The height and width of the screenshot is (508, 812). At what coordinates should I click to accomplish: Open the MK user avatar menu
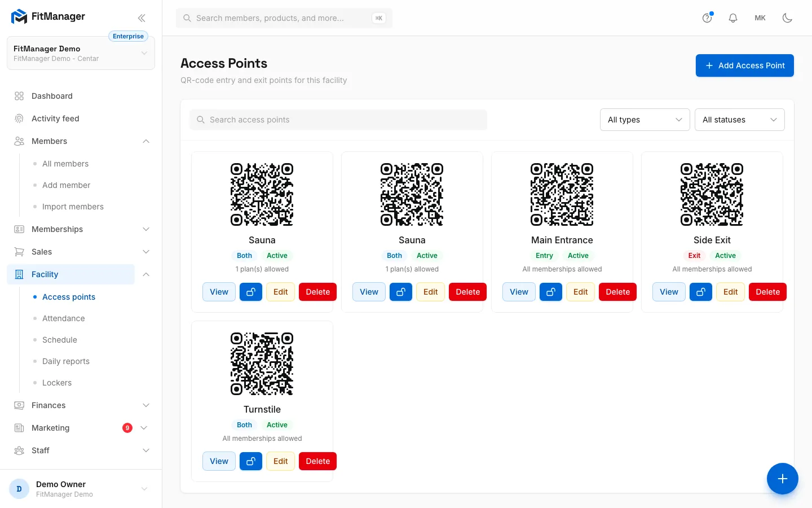760,18
